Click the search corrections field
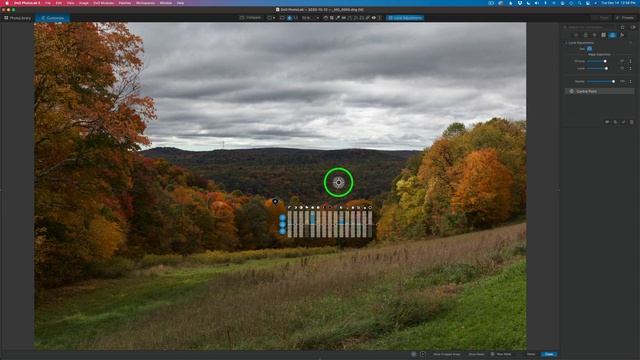This screenshot has height=360, width=640. pos(590,27)
